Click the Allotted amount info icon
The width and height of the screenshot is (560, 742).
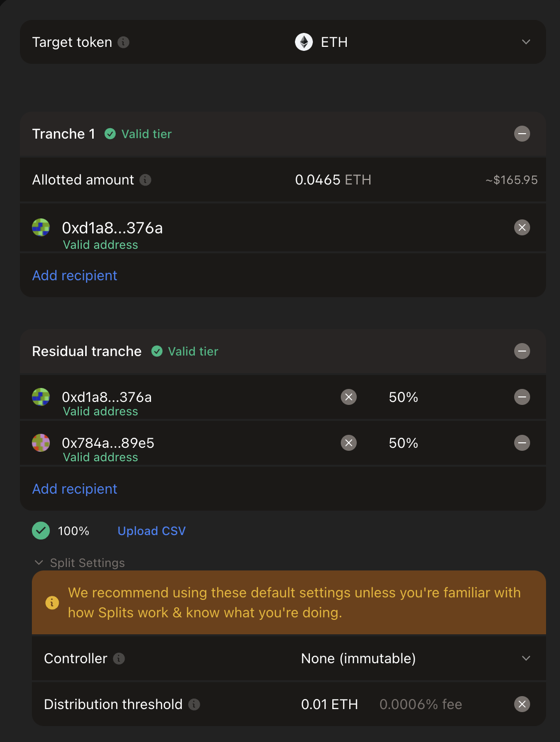pyautogui.click(x=145, y=180)
